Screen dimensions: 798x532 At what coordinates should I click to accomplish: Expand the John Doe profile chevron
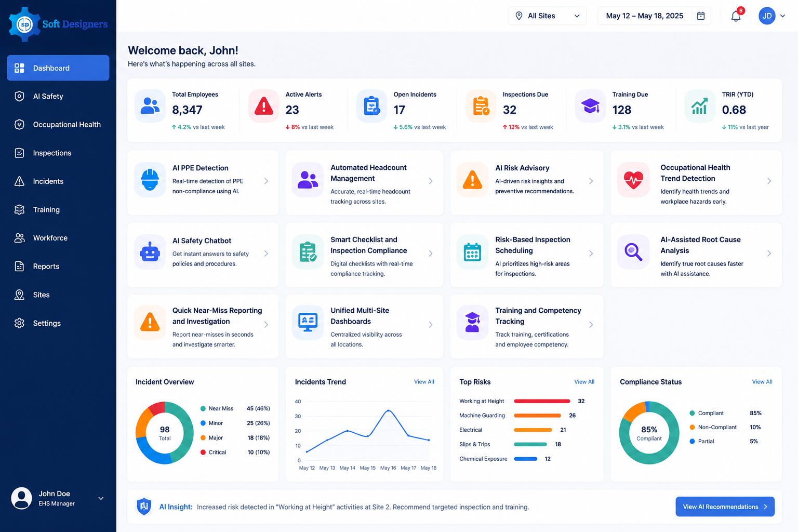101,498
